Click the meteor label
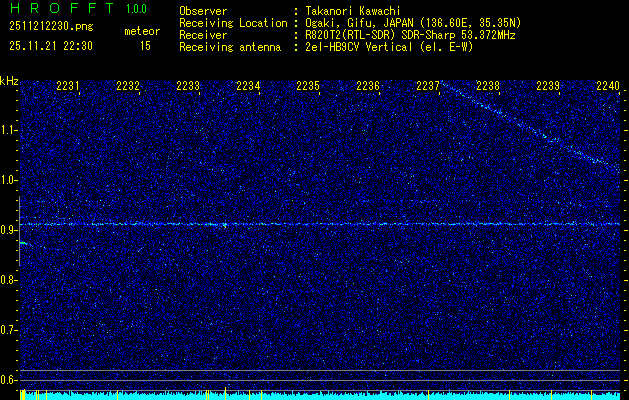This screenshot has width=629, height=400. pos(142,31)
